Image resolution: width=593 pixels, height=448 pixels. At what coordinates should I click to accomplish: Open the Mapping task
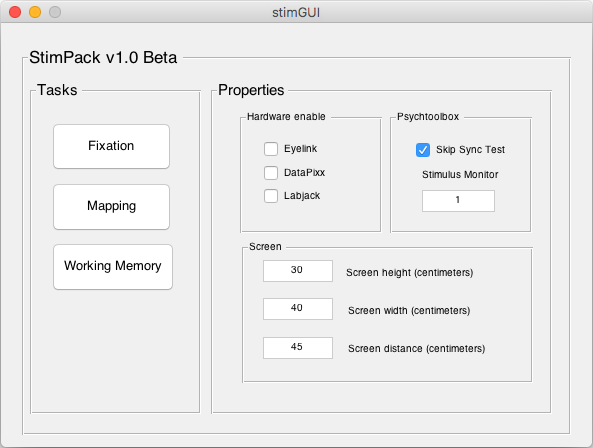point(111,207)
